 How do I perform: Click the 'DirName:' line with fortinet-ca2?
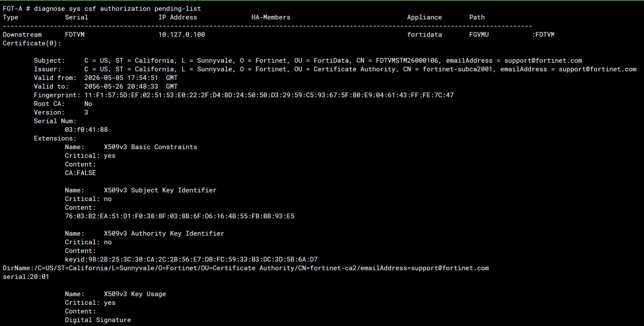point(246,268)
